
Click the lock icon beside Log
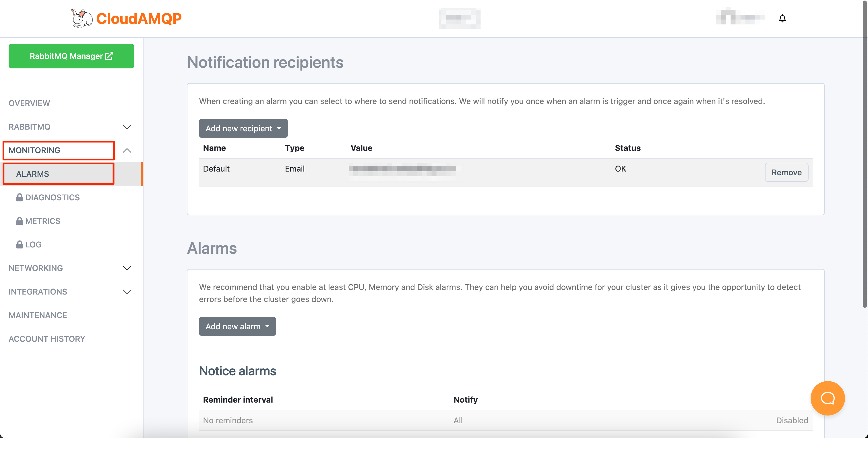click(x=20, y=245)
